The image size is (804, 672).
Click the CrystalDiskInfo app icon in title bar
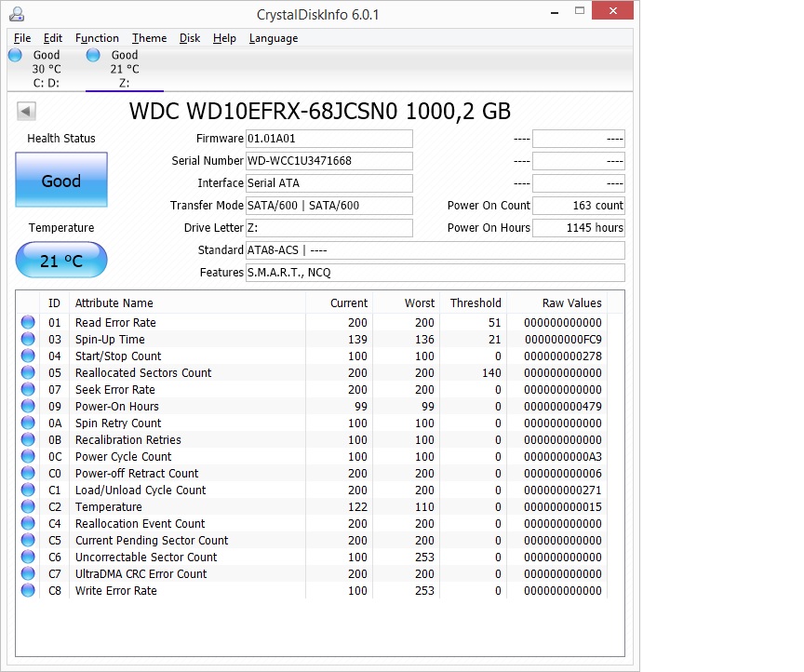tap(17, 14)
